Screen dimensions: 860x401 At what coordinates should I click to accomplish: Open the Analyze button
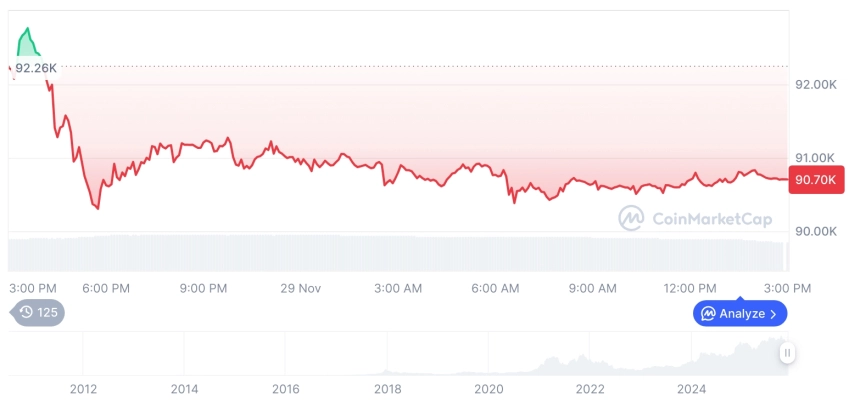(740, 314)
